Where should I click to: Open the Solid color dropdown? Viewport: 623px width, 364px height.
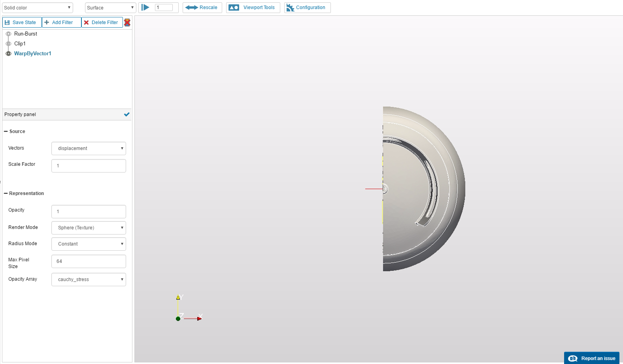click(x=38, y=8)
